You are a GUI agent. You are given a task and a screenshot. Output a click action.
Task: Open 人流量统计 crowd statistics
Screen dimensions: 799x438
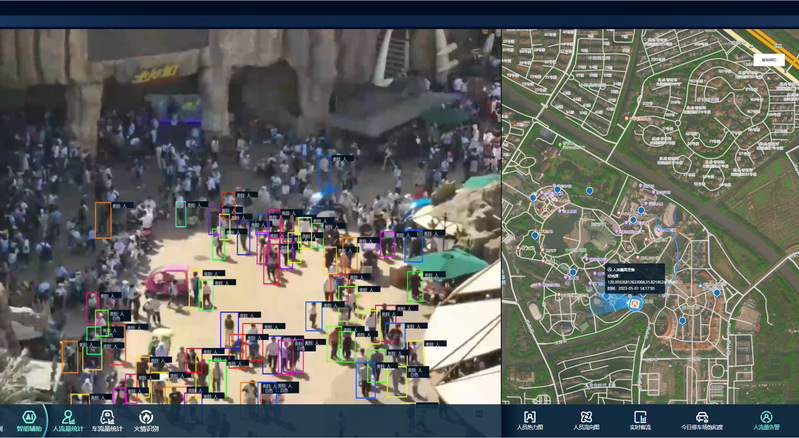[x=68, y=418]
